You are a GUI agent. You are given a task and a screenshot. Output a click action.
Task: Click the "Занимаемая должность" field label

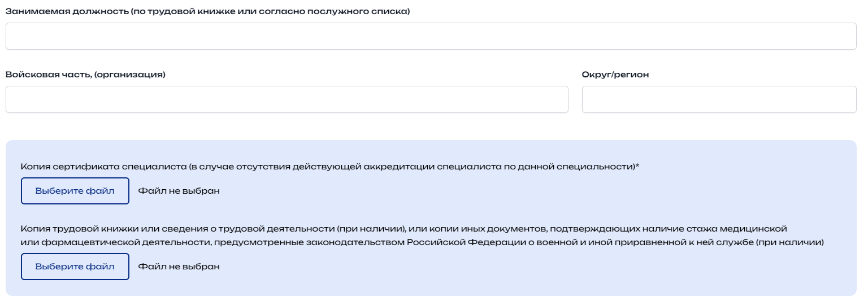(67, 11)
